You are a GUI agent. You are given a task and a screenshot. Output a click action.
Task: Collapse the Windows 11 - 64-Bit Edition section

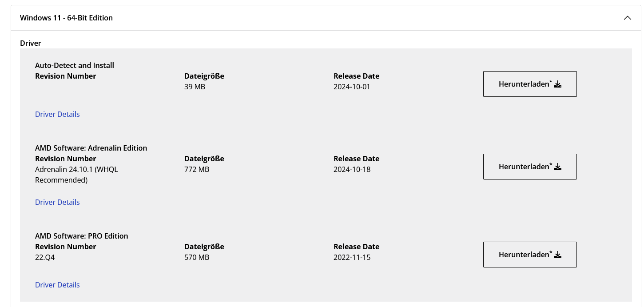[x=627, y=18]
